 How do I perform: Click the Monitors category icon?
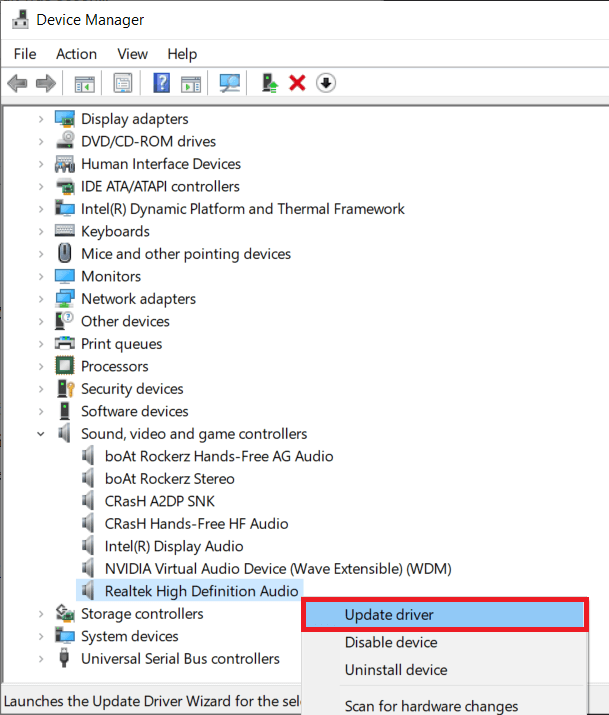click(65, 276)
